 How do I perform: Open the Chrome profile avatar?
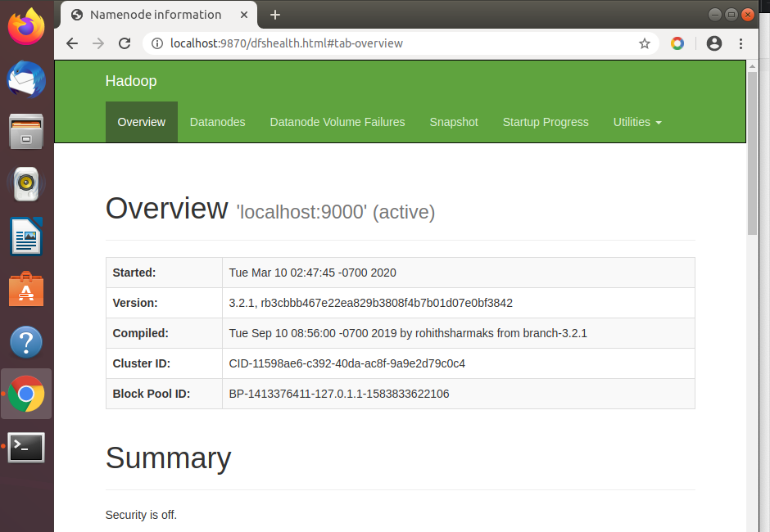click(x=714, y=43)
